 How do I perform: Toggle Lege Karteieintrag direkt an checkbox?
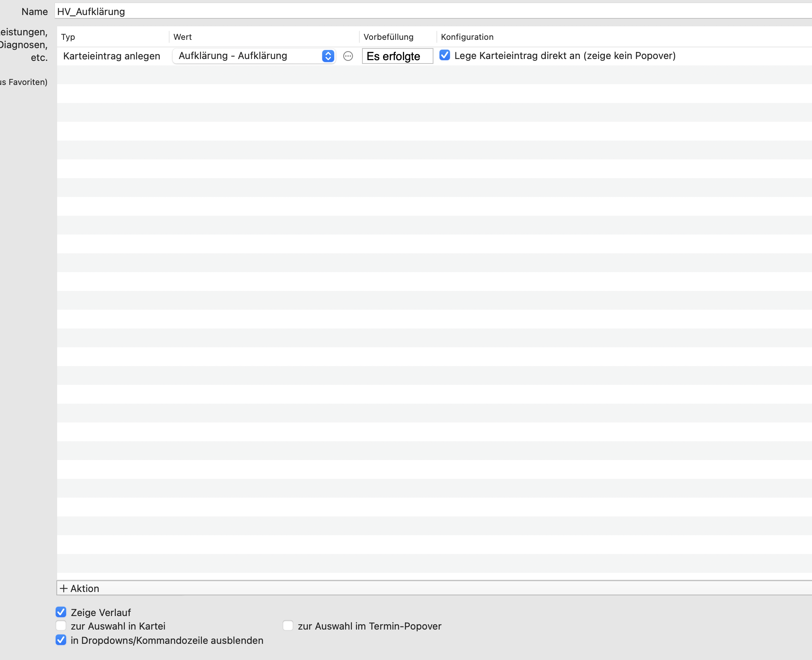tap(444, 56)
